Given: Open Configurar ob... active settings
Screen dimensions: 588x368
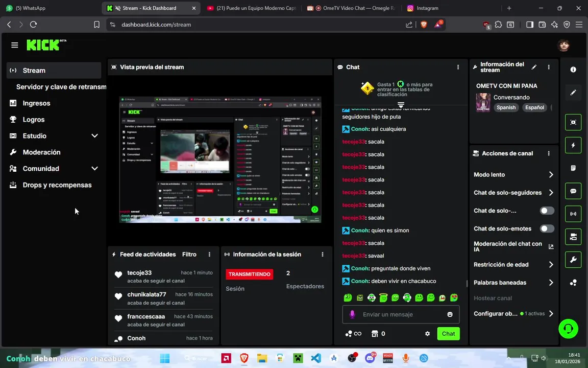Looking at the screenshot, I should 513,313.
